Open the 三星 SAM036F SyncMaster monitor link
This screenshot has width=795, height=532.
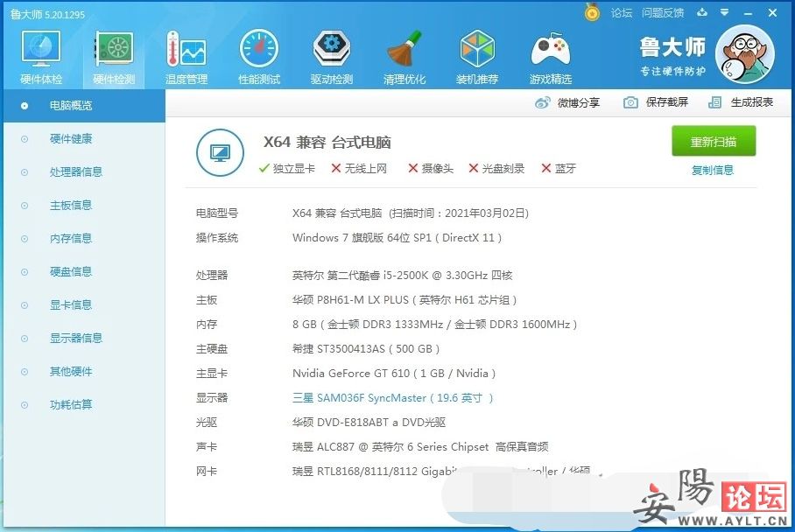[x=392, y=398]
